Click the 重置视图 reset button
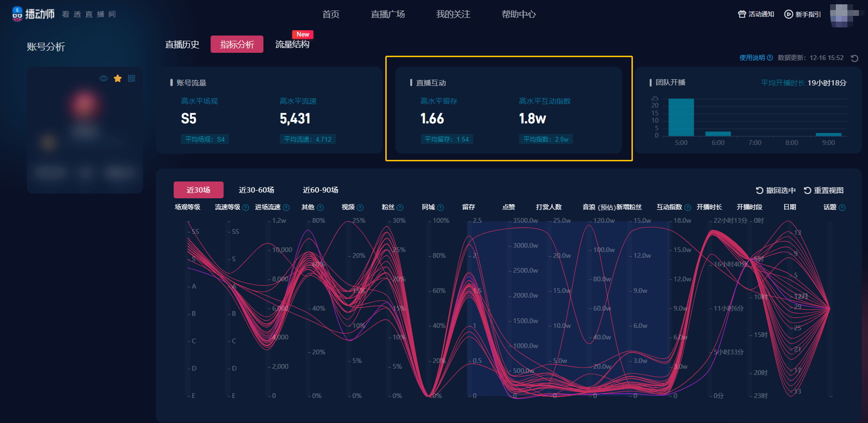The width and height of the screenshot is (868, 423). tap(823, 191)
